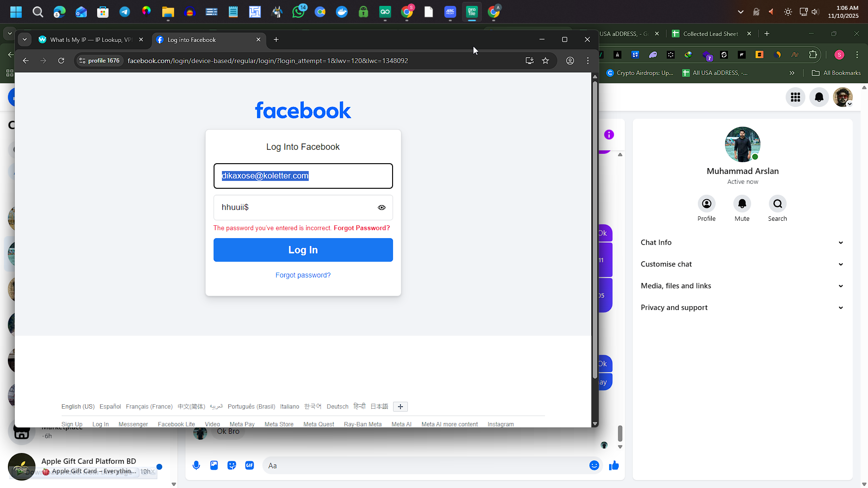Choose a sticker icon in chat composer

click(x=232, y=465)
